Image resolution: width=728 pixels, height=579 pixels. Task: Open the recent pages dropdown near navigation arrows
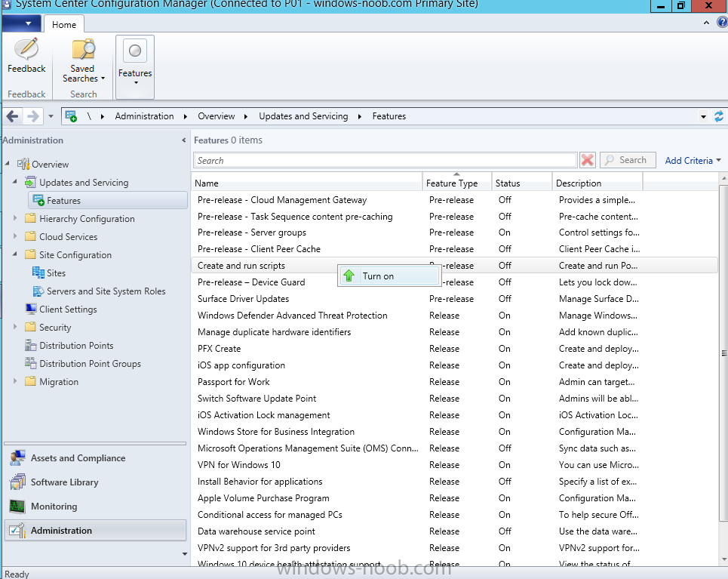51,116
